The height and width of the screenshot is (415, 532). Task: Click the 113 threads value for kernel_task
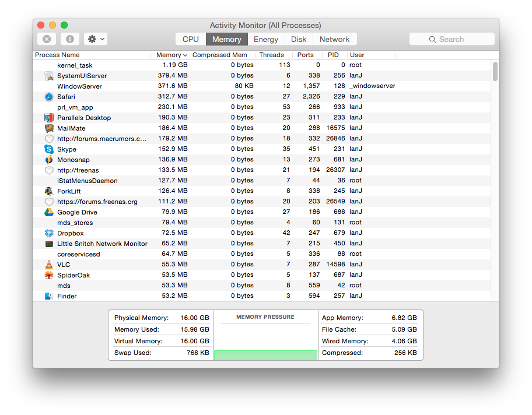pyautogui.click(x=284, y=65)
